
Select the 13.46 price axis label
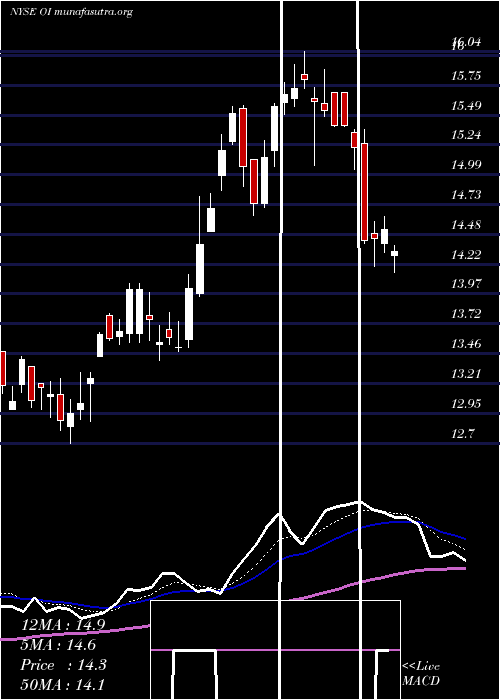tap(466, 344)
